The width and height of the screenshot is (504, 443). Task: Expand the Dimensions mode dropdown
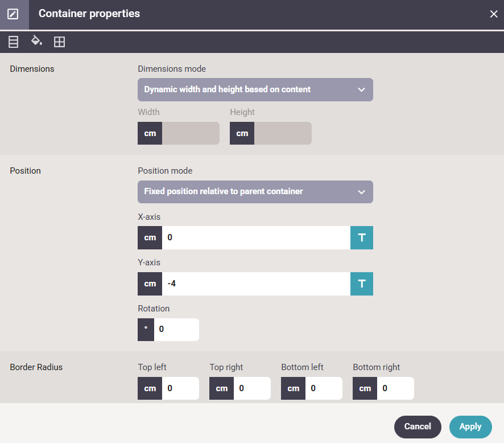(x=255, y=90)
